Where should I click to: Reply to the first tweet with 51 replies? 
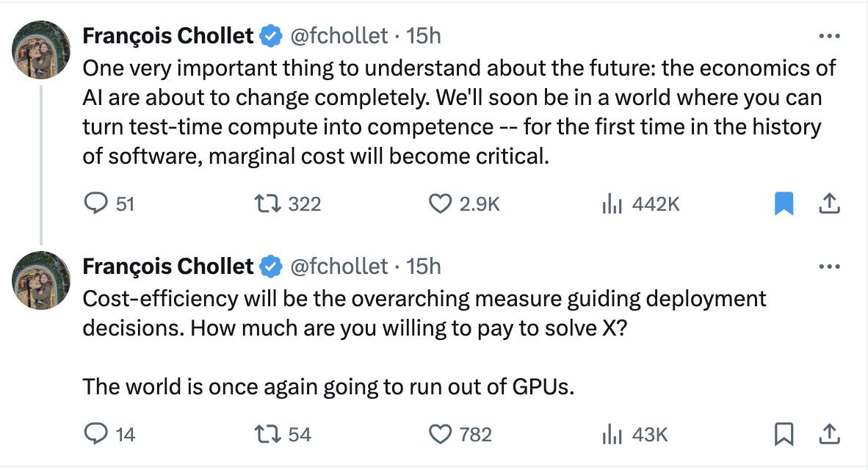tap(95, 203)
